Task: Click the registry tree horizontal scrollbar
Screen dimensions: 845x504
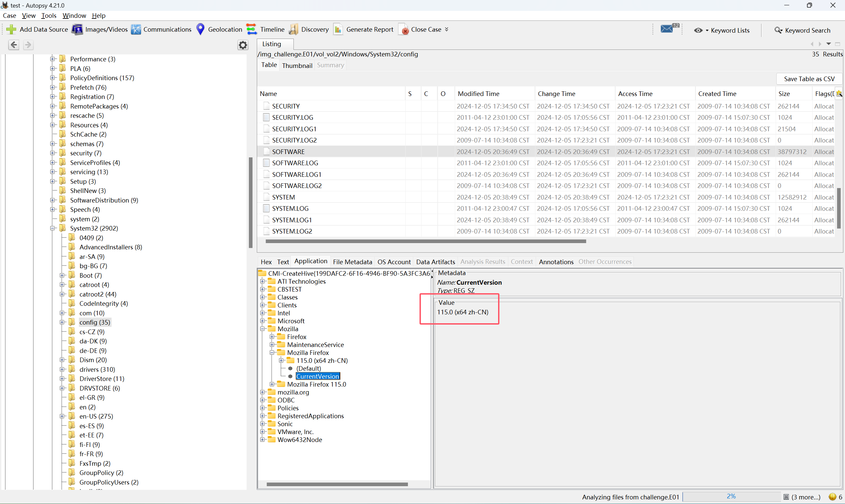Action: point(337,484)
